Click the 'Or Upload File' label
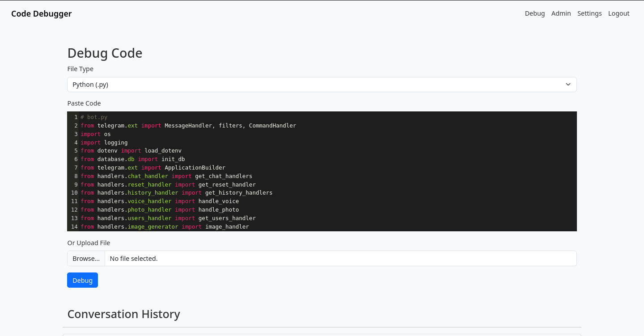Screen dimensions: 644x336 [89, 242]
